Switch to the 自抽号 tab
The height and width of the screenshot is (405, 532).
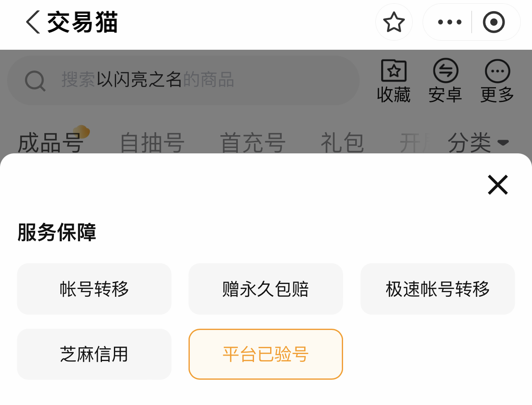point(152,143)
